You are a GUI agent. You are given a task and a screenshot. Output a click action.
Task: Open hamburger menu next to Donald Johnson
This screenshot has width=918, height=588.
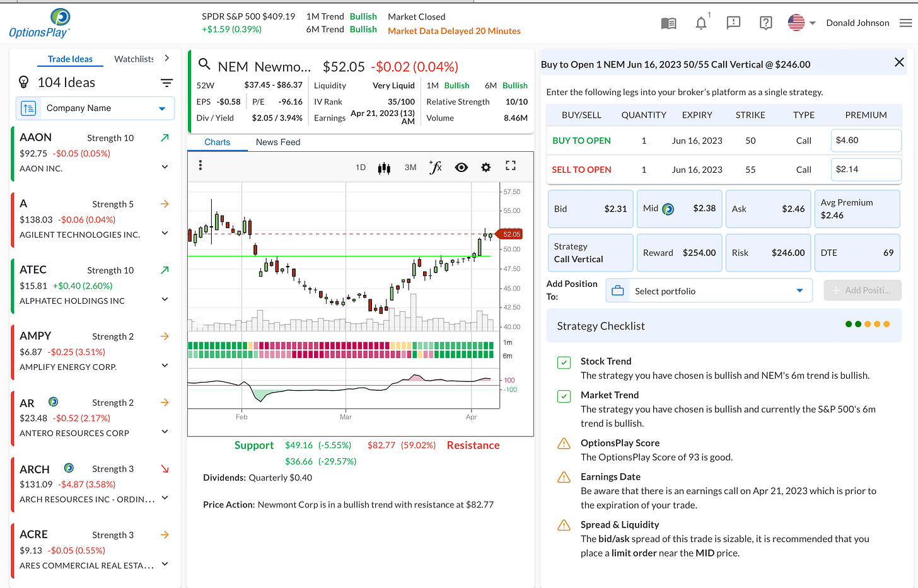906,23
